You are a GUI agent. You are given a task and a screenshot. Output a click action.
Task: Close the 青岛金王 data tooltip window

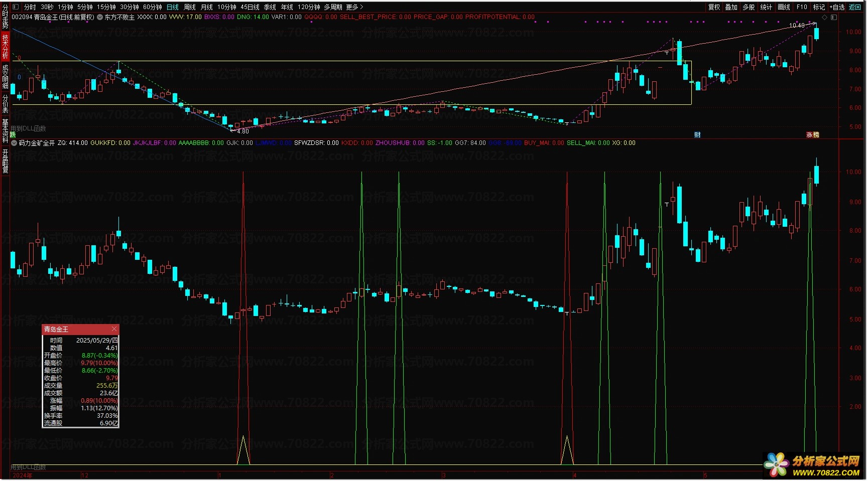(x=114, y=329)
